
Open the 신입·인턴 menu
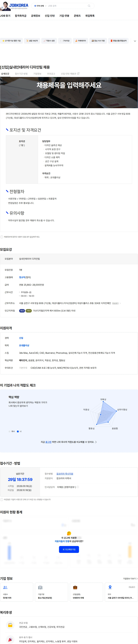coord(49,16)
